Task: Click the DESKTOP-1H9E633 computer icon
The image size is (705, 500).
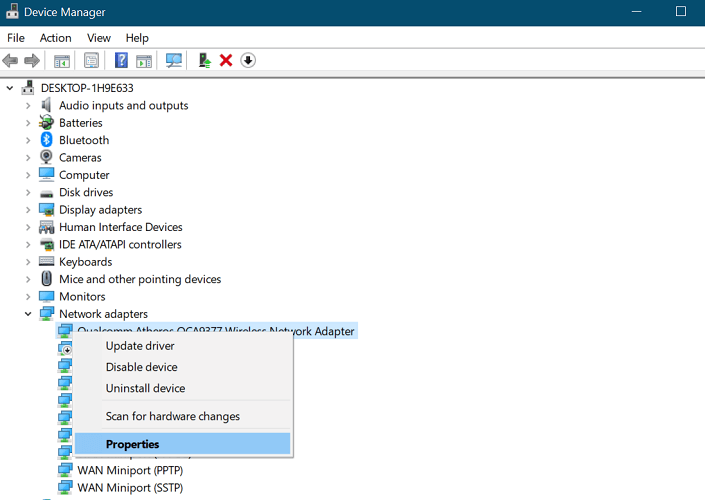Action: tap(28, 88)
